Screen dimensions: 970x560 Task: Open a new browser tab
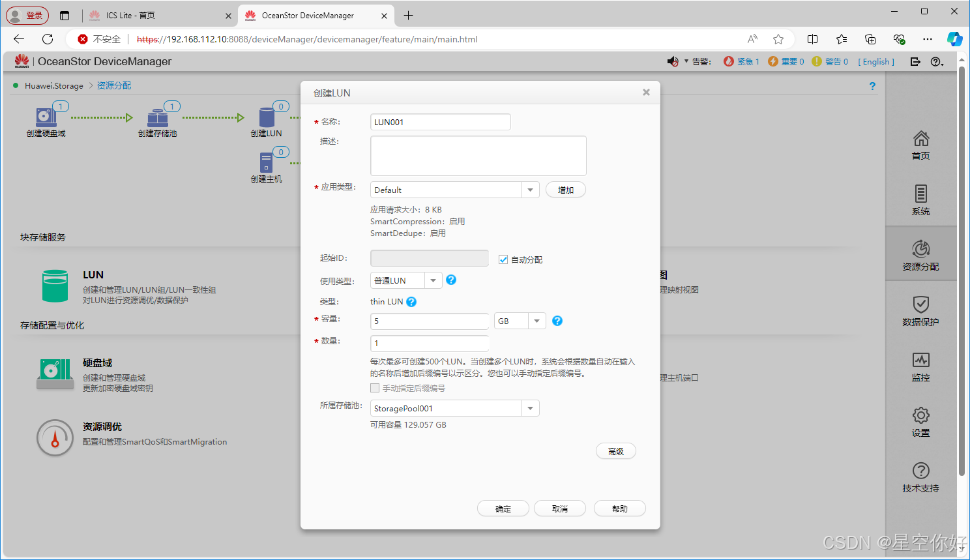tap(409, 15)
